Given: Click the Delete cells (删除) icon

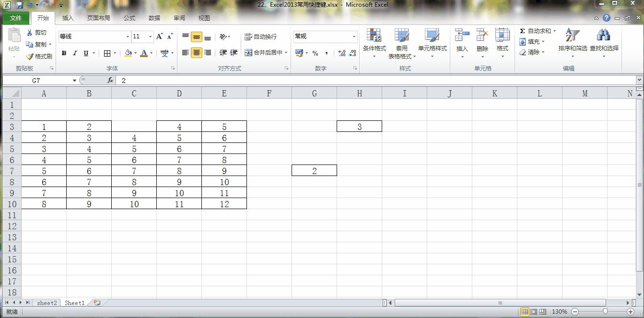Looking at the screenshot, I should (x=482, y=35).
